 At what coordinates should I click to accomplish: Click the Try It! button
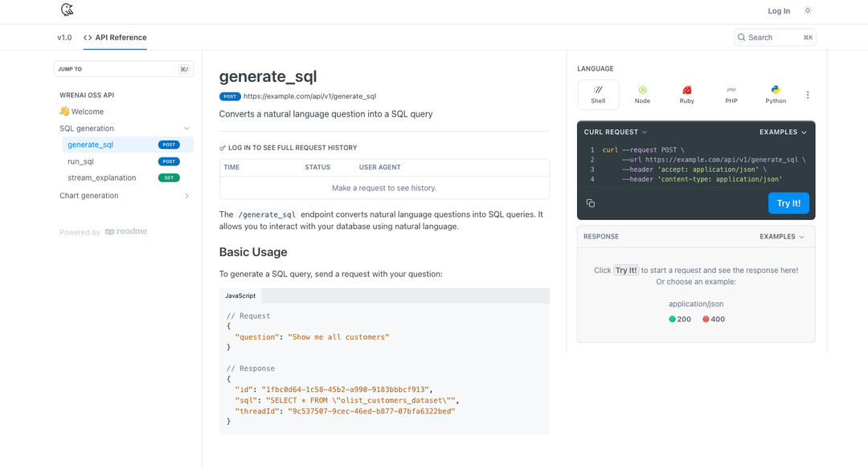point(788,203)
